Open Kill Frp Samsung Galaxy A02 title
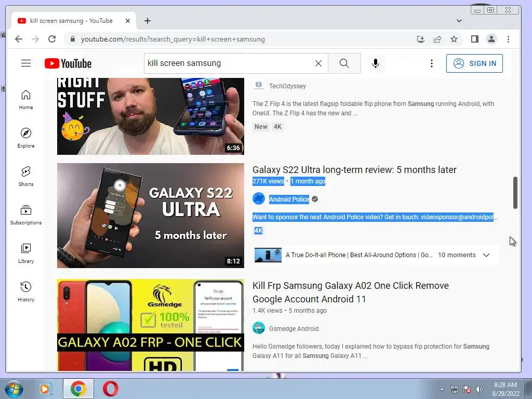This screenshot has width=532, height=399. point(351,292)
